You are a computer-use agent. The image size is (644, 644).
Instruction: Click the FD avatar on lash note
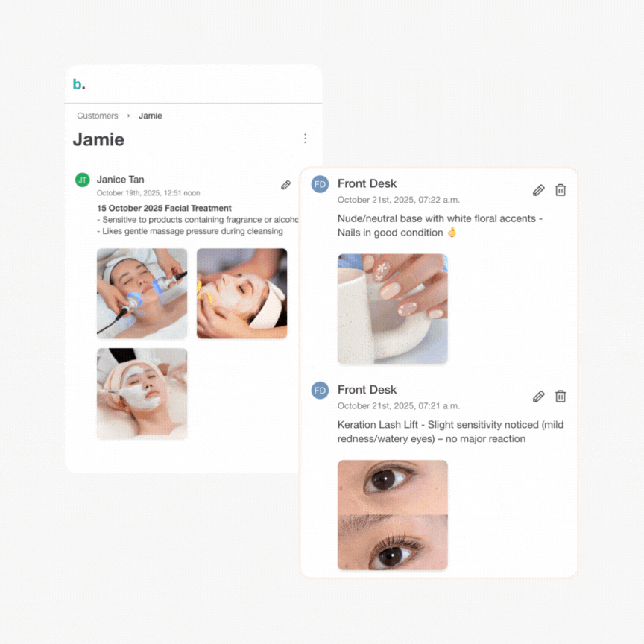click(320, 391)
